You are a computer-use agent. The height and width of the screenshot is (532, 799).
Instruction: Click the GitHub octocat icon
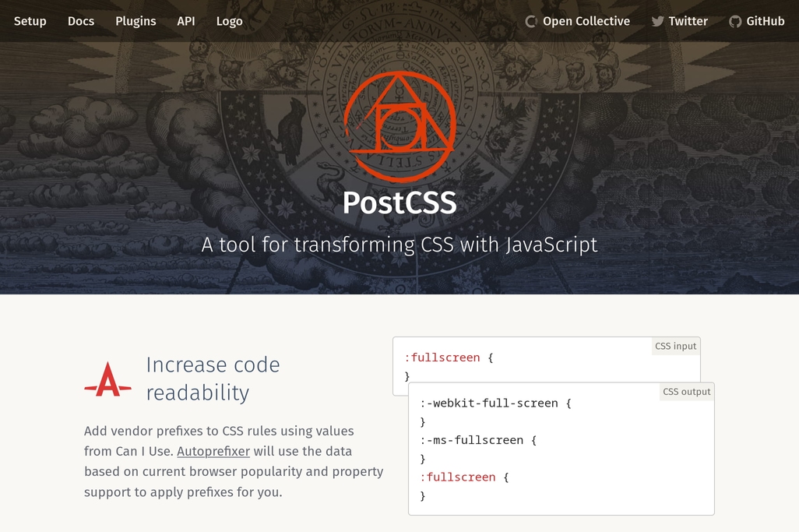click(735, 21)
